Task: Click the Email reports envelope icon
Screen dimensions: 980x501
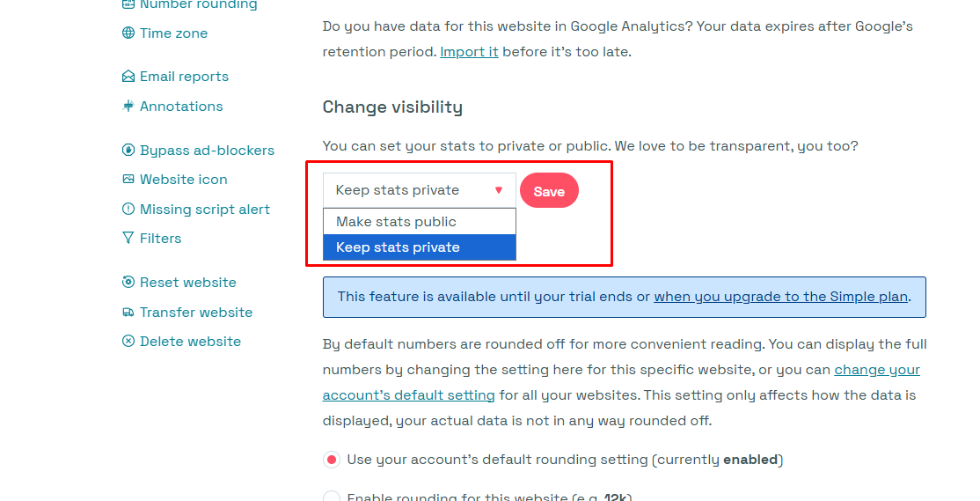Action: (x=128, y=77)
